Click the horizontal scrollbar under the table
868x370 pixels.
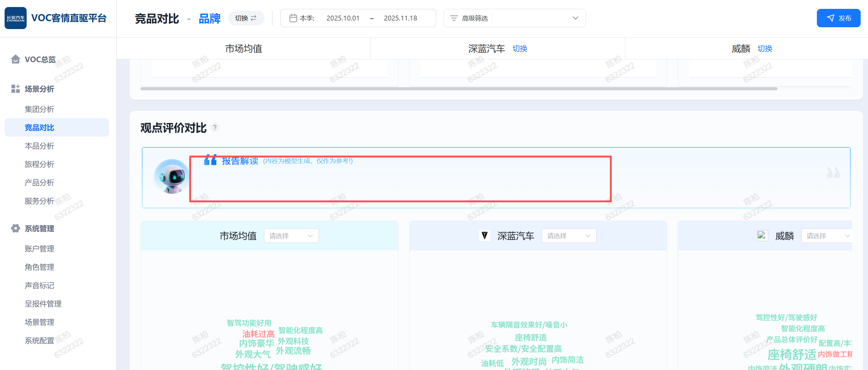(x=458, y=89)
